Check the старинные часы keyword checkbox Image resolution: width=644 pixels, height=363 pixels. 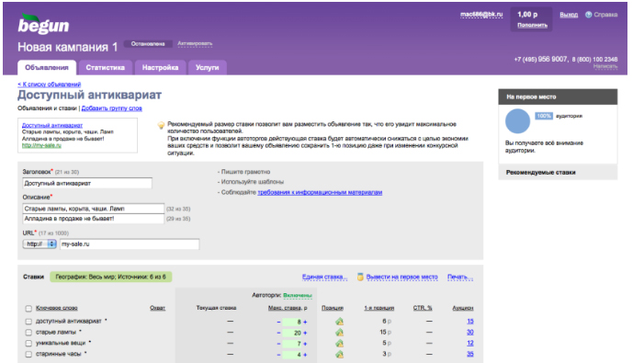[28, 354]
